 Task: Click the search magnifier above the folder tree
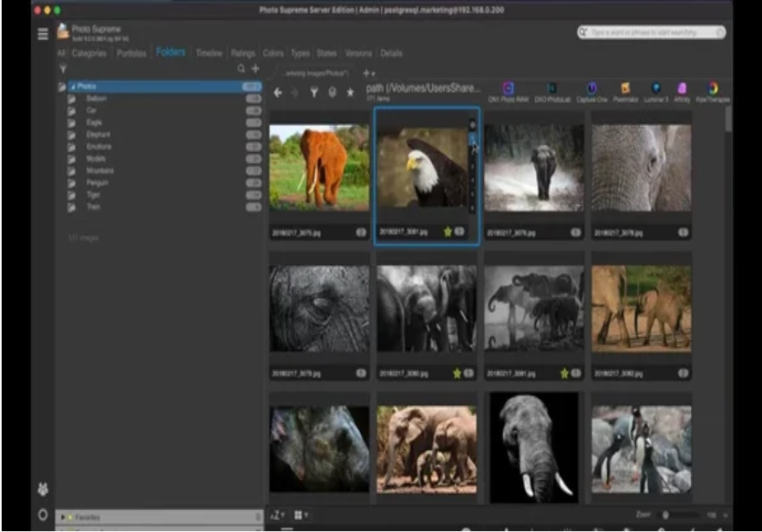(x=241, y=69)
